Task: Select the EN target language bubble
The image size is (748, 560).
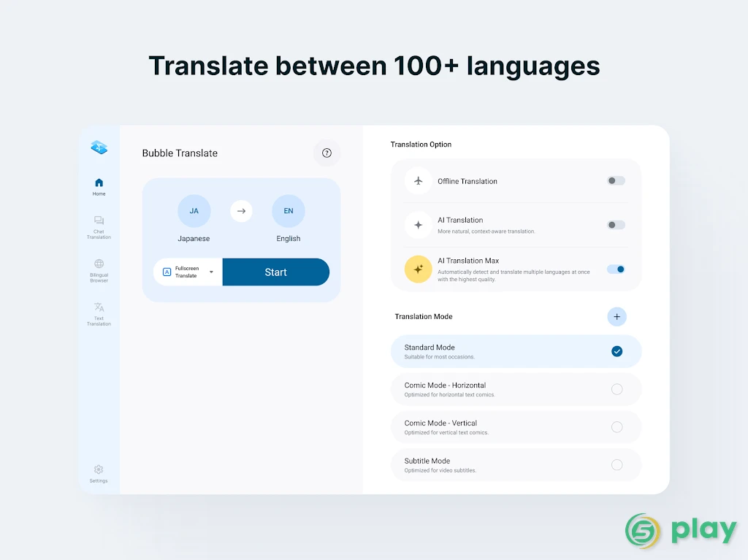Action: (x=289, y=211)
